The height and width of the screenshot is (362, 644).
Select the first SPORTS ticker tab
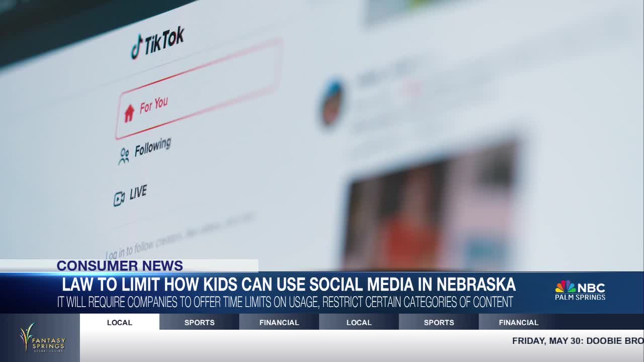pyautogui.click(x=199, y=322)
